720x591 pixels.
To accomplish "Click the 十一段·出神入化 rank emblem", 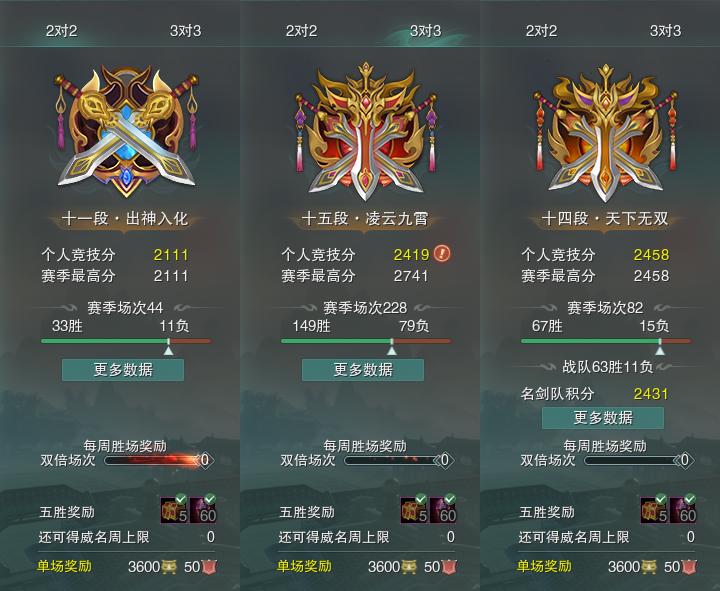I will (x=126, y=132).
